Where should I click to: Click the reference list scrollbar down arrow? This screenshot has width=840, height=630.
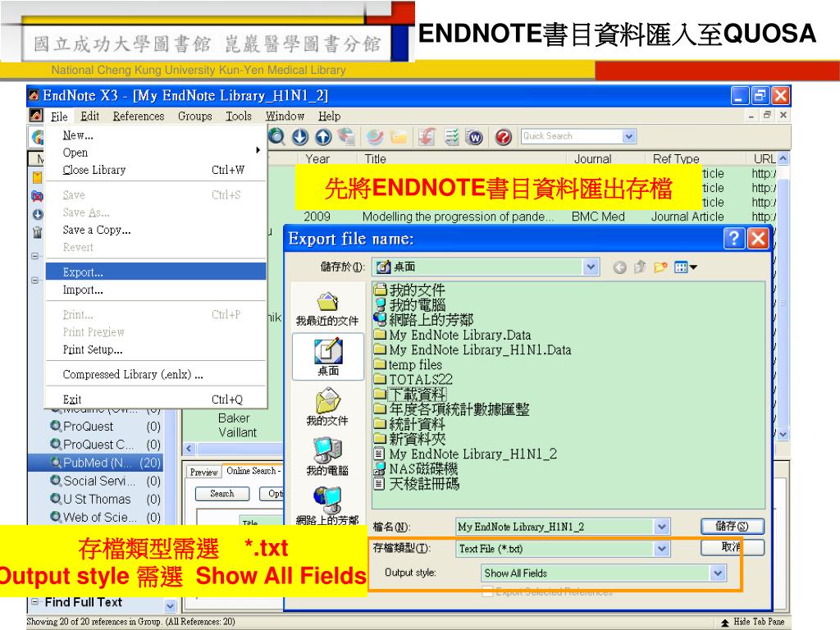coord(783,434)
